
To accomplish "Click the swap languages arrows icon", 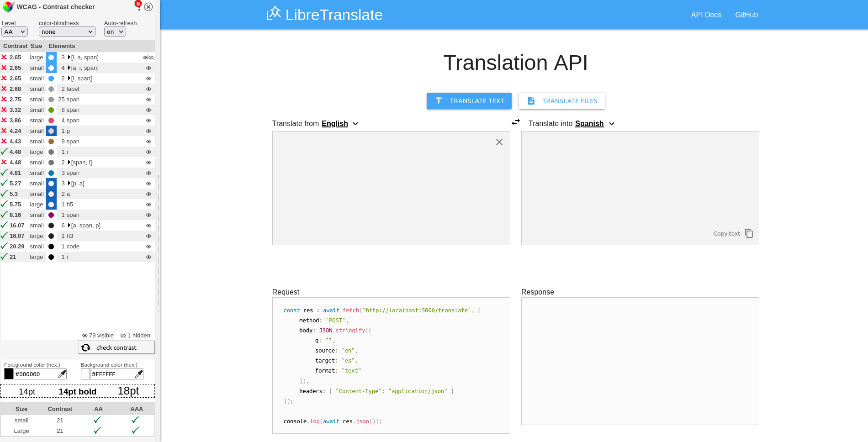I will [516, 122].
